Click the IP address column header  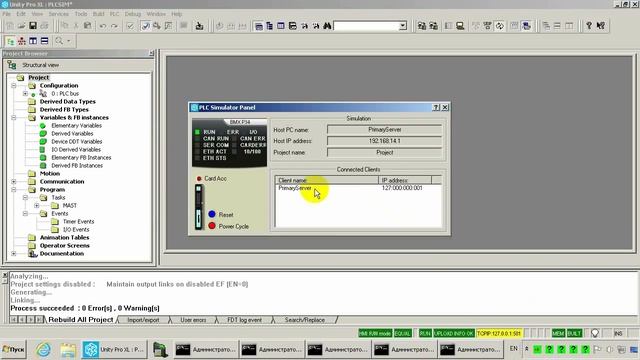405,180
